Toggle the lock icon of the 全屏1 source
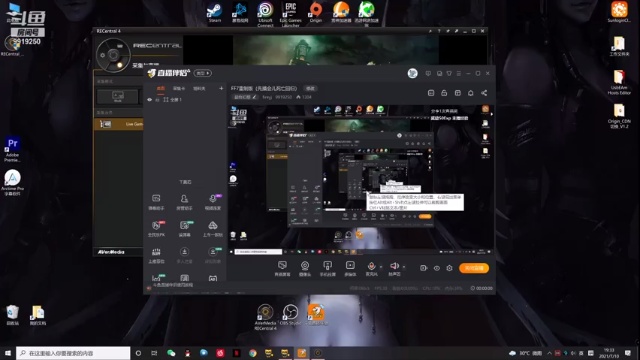This screenshot has height=360, width=640. coord(158,100)
